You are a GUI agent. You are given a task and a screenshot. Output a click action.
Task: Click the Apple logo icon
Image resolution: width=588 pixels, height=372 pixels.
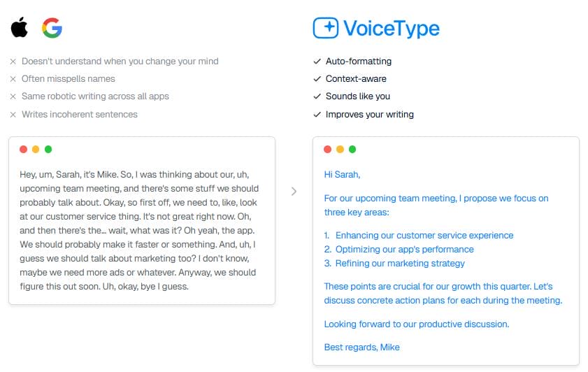[19, 28]
